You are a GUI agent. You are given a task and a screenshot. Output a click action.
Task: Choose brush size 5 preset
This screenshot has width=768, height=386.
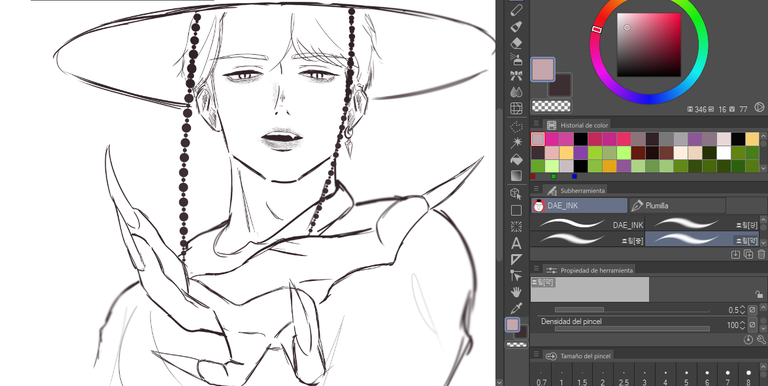(687, 377)
